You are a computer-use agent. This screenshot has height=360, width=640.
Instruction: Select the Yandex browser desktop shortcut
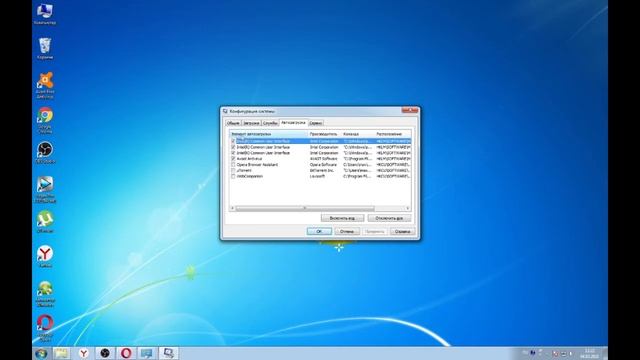tap(45, 256)
